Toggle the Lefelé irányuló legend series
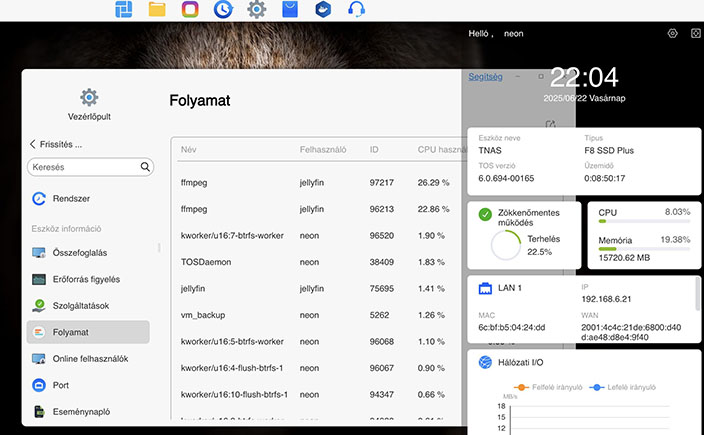The image size is (704, 435). click(x=623, y=387)
